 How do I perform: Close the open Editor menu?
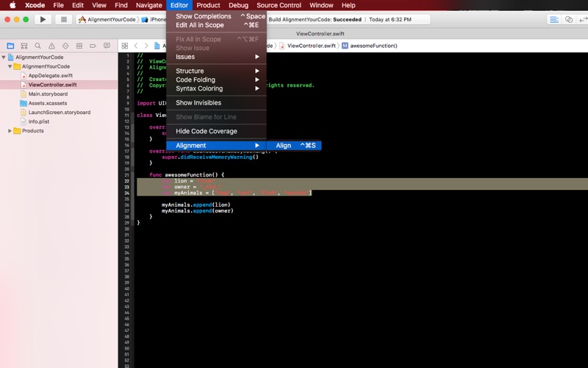(x=179, y=5)
